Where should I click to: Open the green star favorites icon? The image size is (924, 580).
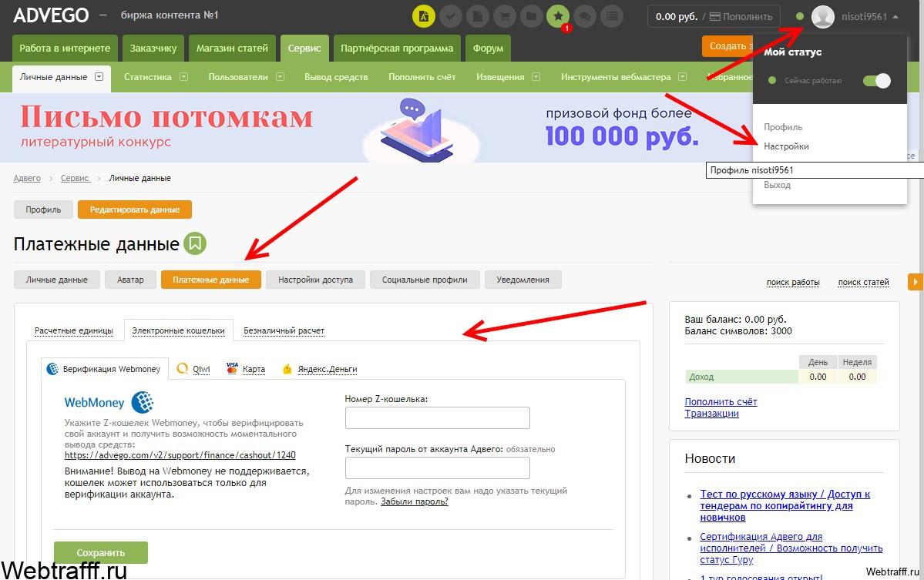click(x=558, y=16)
